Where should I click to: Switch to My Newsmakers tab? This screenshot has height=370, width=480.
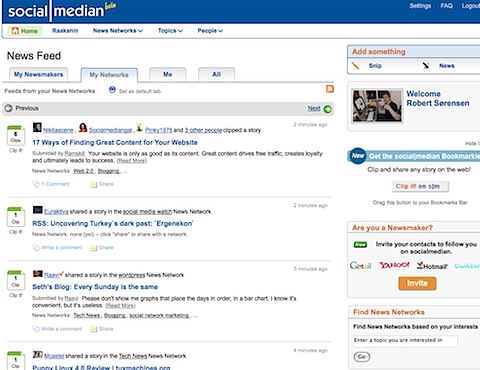click(x=39, y=74)
